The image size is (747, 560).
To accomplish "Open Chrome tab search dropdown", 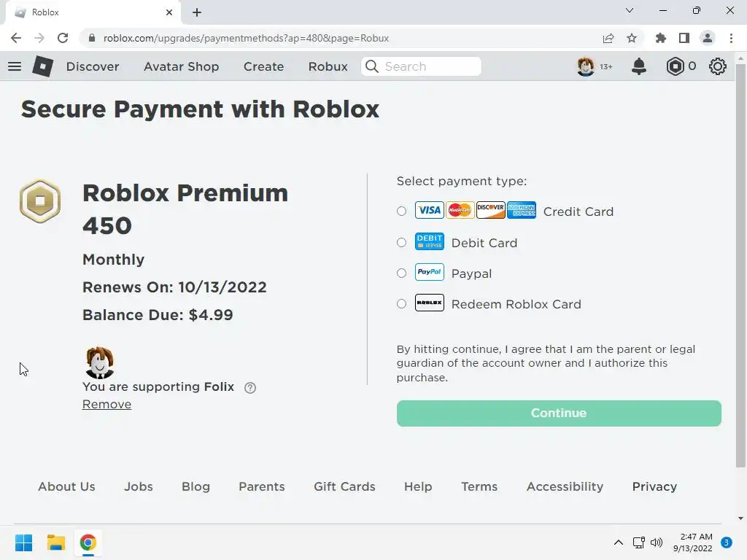I will (x=630, y=10).
